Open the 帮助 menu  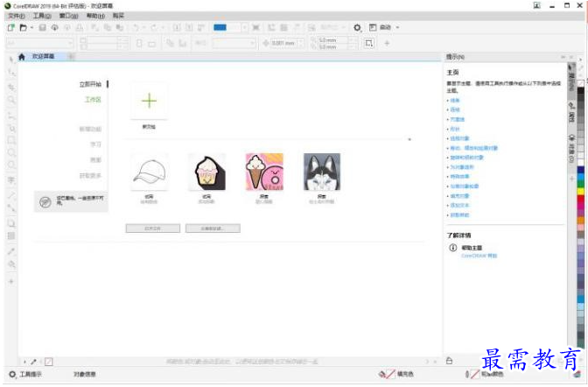click(95, 16)
